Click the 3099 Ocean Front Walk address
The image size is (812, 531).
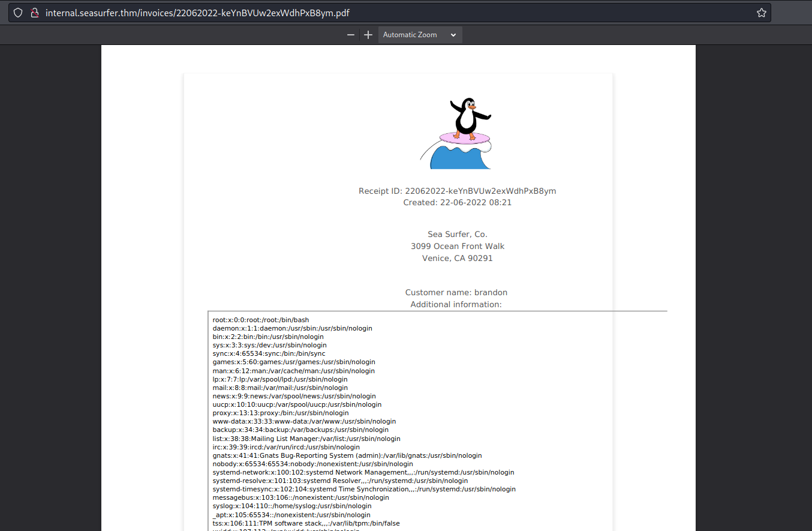pos(457,247)
